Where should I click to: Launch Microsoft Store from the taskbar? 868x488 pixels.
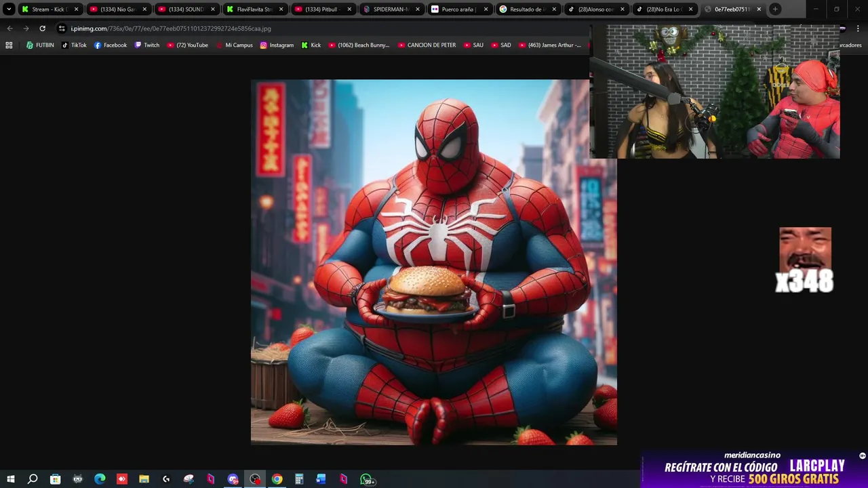tap(55, 479)
